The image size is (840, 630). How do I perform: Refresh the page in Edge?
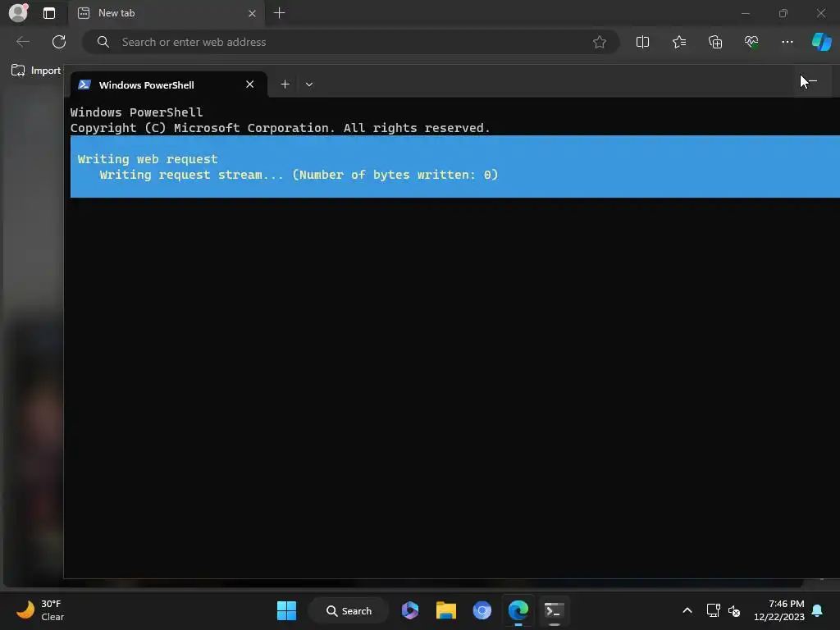59,42
